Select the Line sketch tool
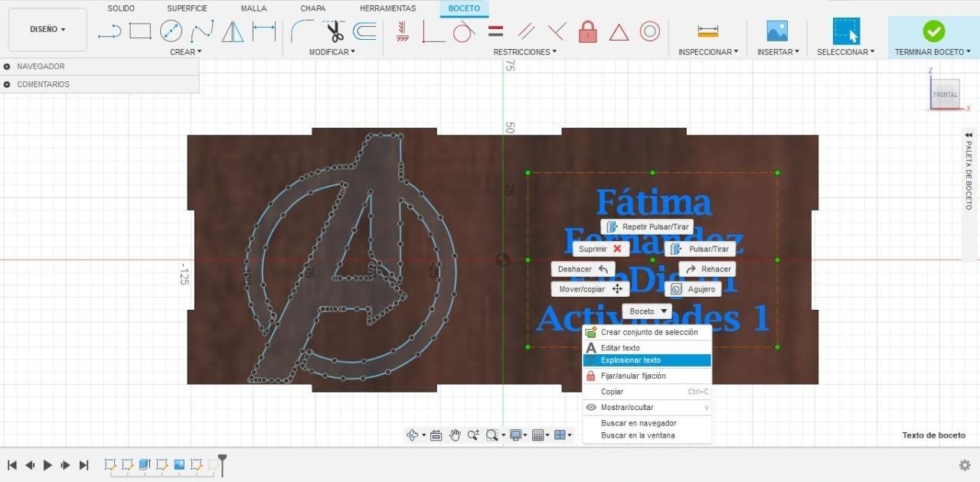Screen dimensions: 980x482 pos(109,31)
